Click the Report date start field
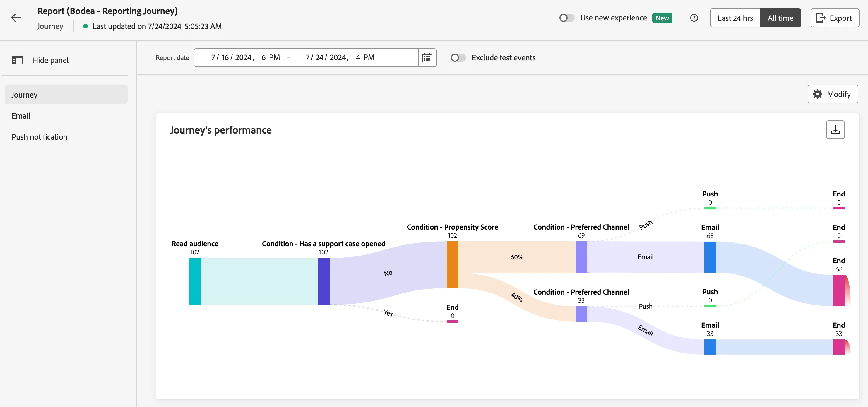Image resolution: width=868 pixels, height=407 pixels. 245,58
